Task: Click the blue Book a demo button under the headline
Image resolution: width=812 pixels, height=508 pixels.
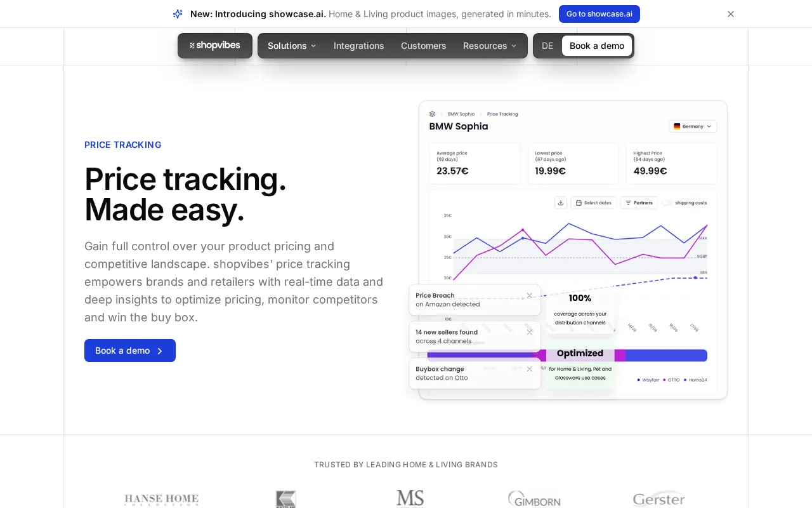Action: [x=130, y=351]
